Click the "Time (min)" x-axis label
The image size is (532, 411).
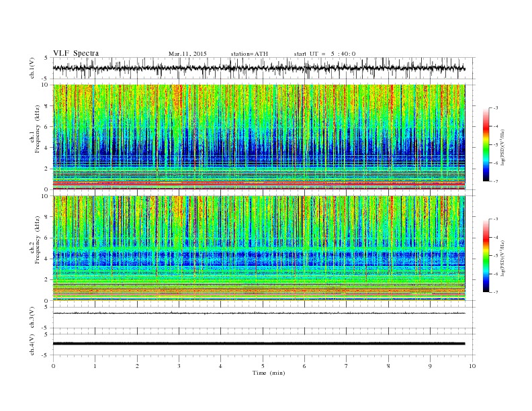click(269, 373)
